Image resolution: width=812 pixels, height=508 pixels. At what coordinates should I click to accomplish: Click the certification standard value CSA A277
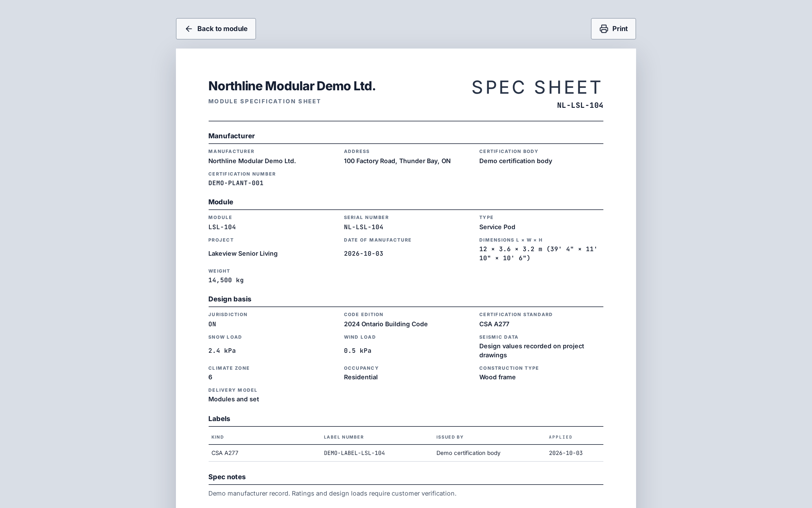494,324
